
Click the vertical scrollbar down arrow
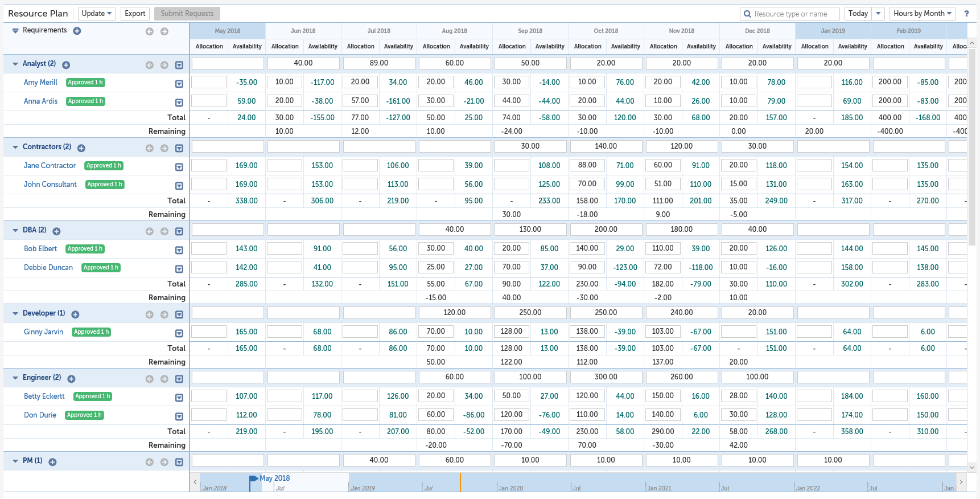(x=972, y=468)
